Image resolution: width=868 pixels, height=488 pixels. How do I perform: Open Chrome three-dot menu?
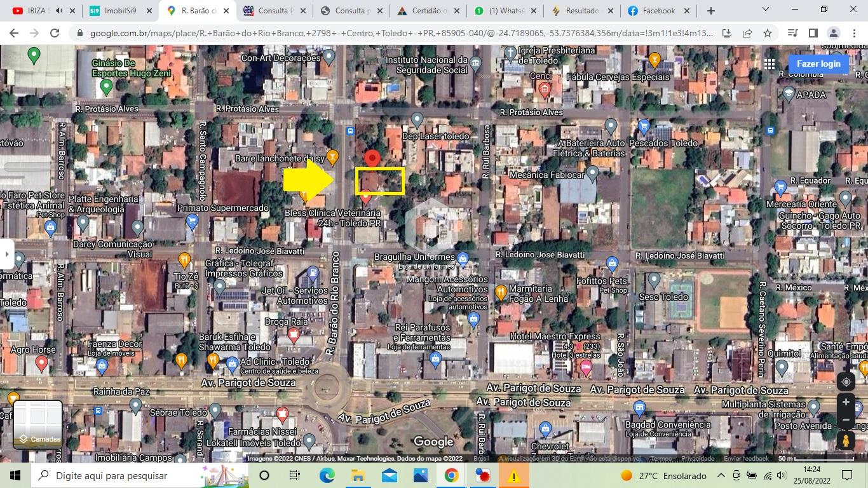pyautogui.click(x=853, y=33)
